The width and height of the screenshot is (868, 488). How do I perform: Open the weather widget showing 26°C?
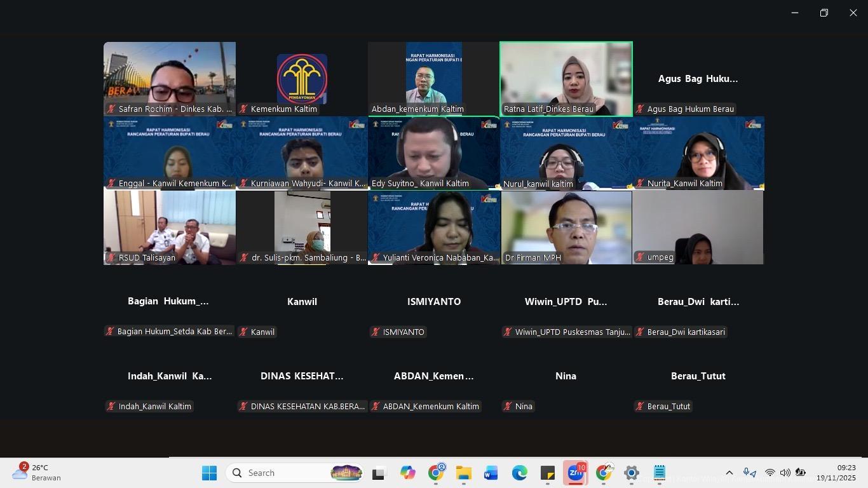tap(38, 473)
